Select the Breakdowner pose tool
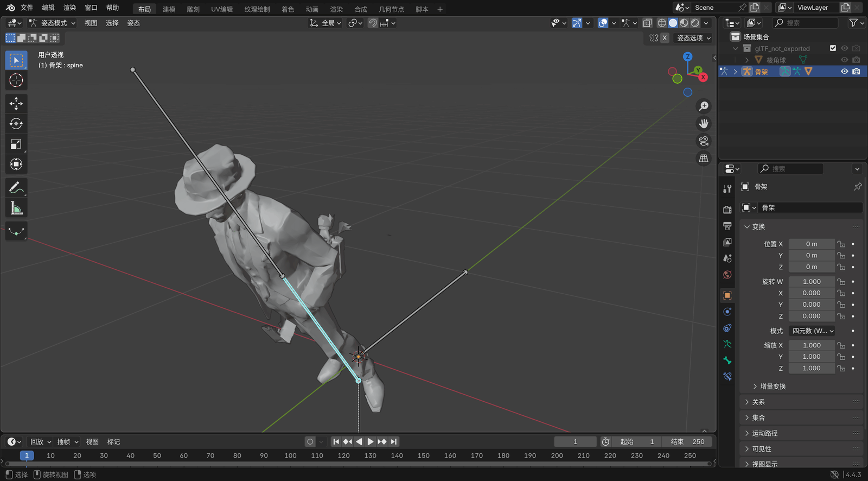Screen dimensions: 868x481 16,231
